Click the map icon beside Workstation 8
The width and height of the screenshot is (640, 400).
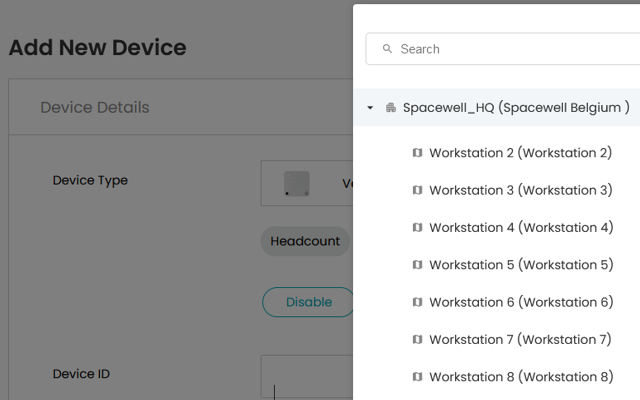417,376
